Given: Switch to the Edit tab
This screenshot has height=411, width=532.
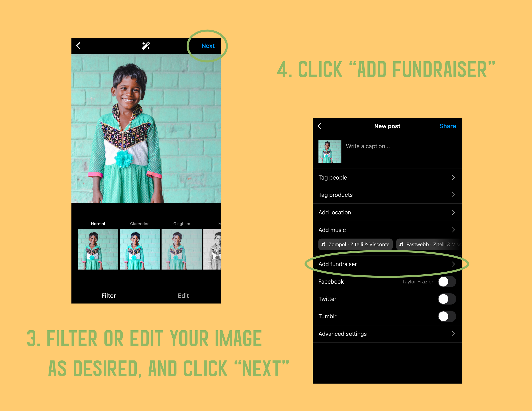Looking at the screenshot, I should (183, 295).
